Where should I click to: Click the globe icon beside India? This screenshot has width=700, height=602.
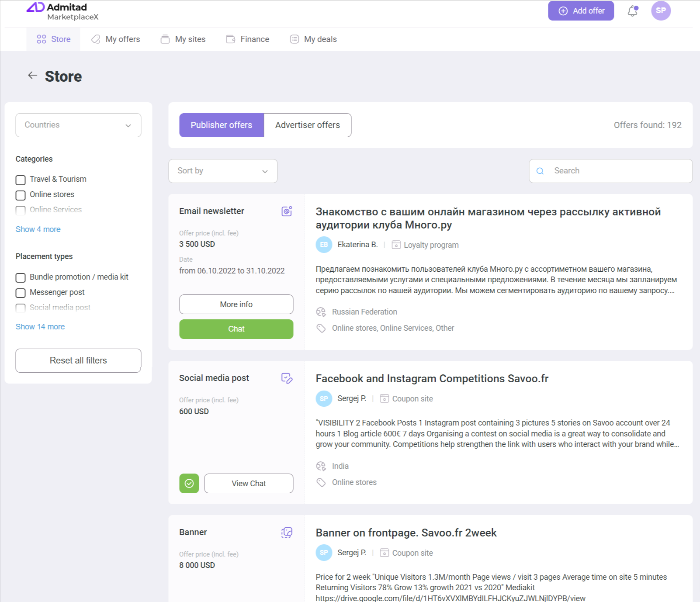[x=321, y=466]
